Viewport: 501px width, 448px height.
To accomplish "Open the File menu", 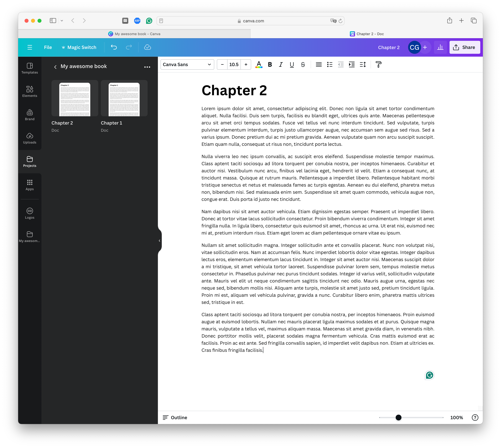I will pos(48,47).
